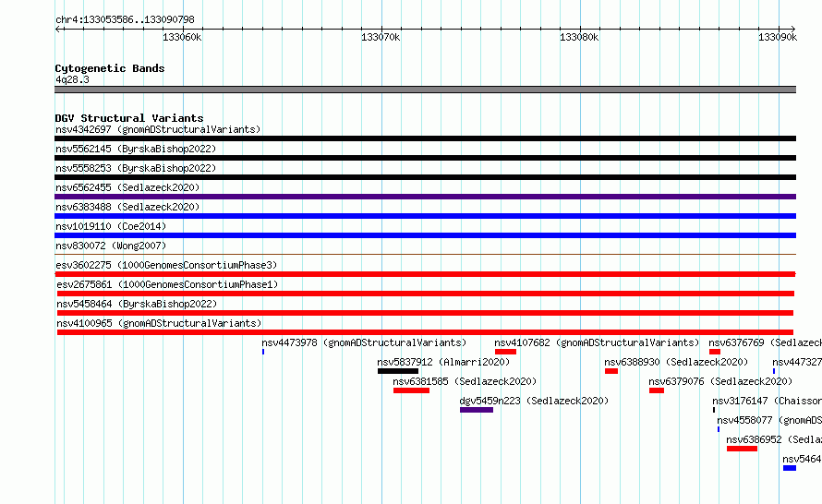Click the red bar under nsv6376769
This screenshot has width=822, height=504.
[x=715, y=352]
